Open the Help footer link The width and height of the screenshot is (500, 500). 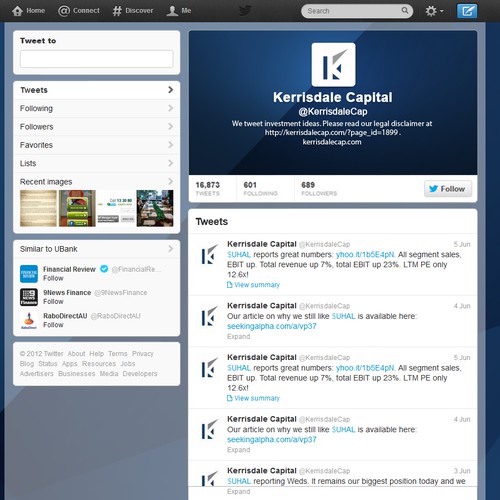pos(96,354)
